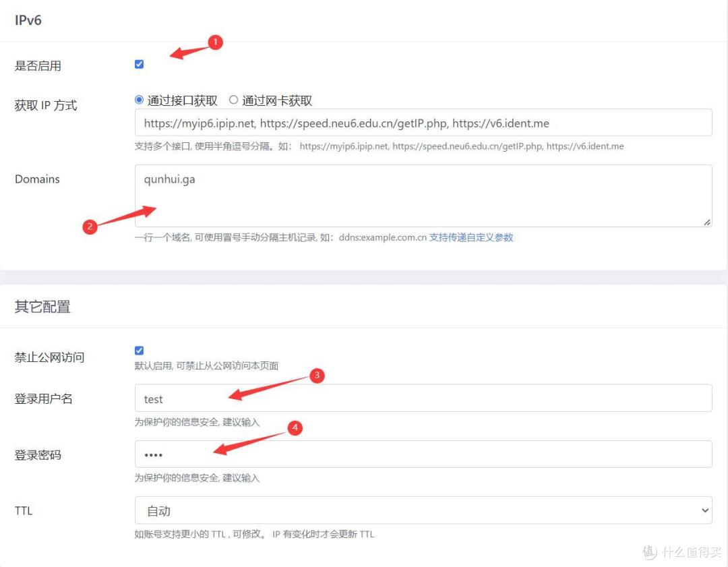Open the TTL dropdown showing 自动
This screenshot has height=567, width=728.
pyautogui.click(x=423, y=510)
